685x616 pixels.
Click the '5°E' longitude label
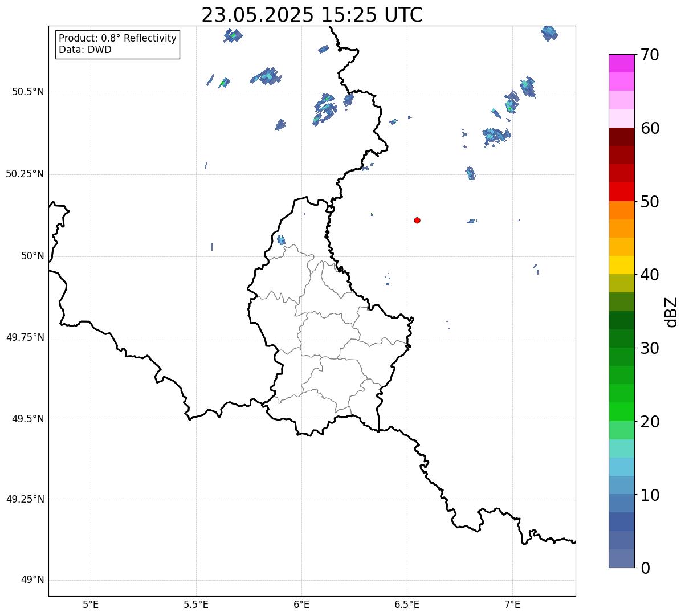(x=91, y=604)
